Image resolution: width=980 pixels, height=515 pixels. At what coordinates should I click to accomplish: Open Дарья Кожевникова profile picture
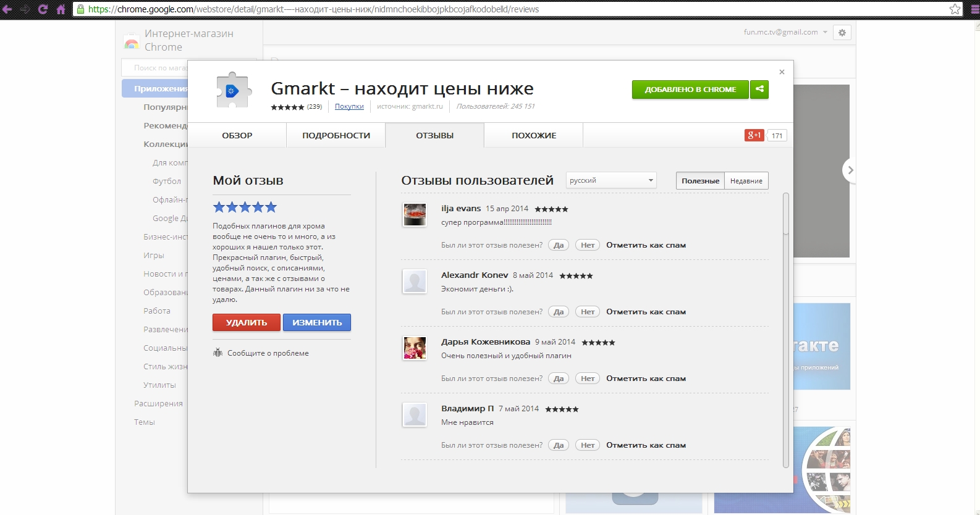pyautogui.click(x=415, y=348)
